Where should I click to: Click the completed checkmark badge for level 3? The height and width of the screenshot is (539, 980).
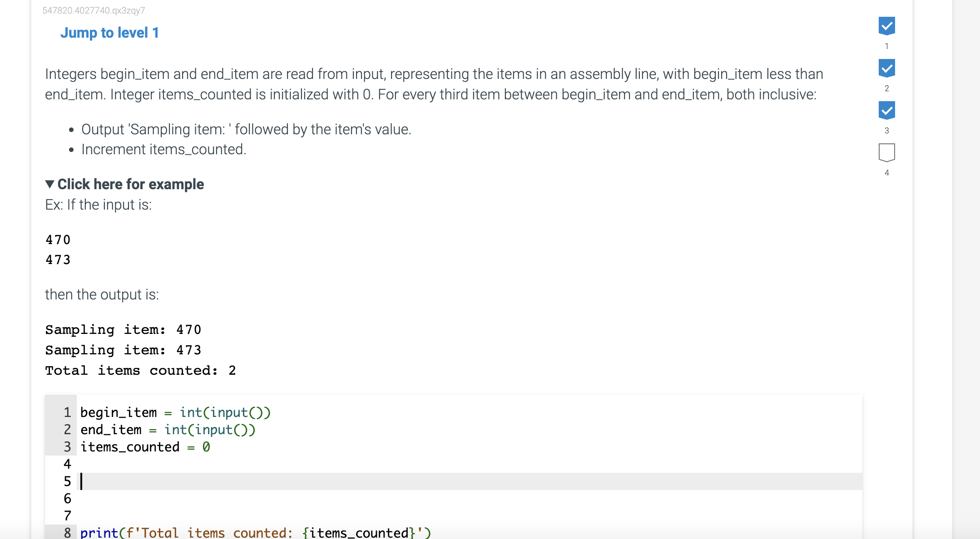[x=886, y=110]
